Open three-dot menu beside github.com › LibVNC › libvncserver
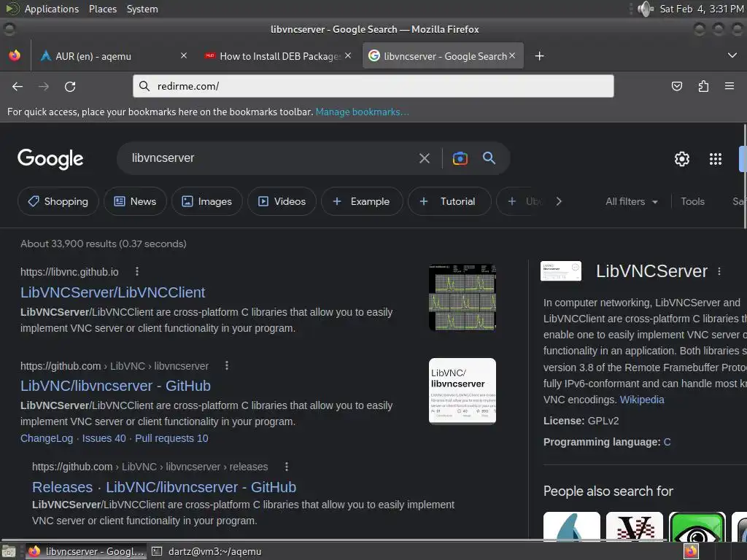This screenshot has height=560, width=747. tap(227, 365)
